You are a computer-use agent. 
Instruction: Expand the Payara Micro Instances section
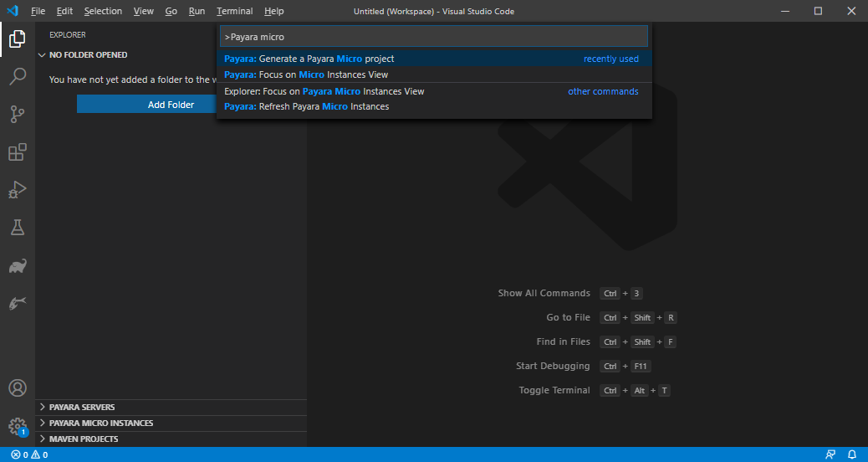100,423
